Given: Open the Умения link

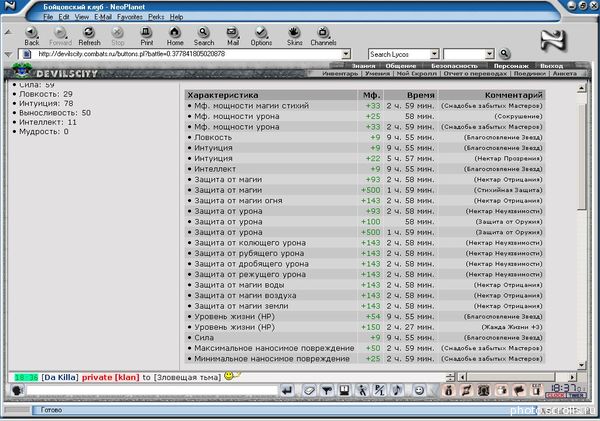Looking at the screenshot, I should pyautogui.click(x=377, y=73).
